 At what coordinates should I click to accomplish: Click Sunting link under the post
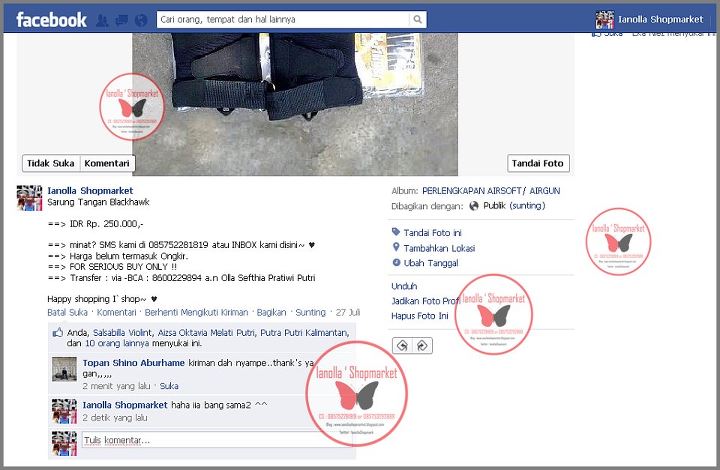click(x=310, y=312)
